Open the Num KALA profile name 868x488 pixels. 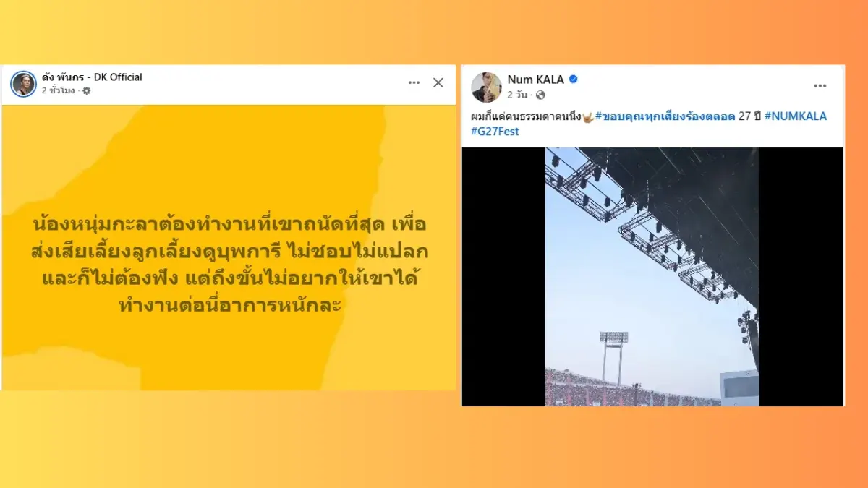(x=536, y=80)
